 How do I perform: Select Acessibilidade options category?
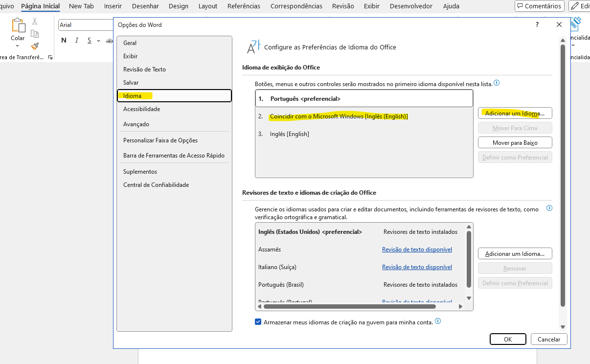[174, 109]
